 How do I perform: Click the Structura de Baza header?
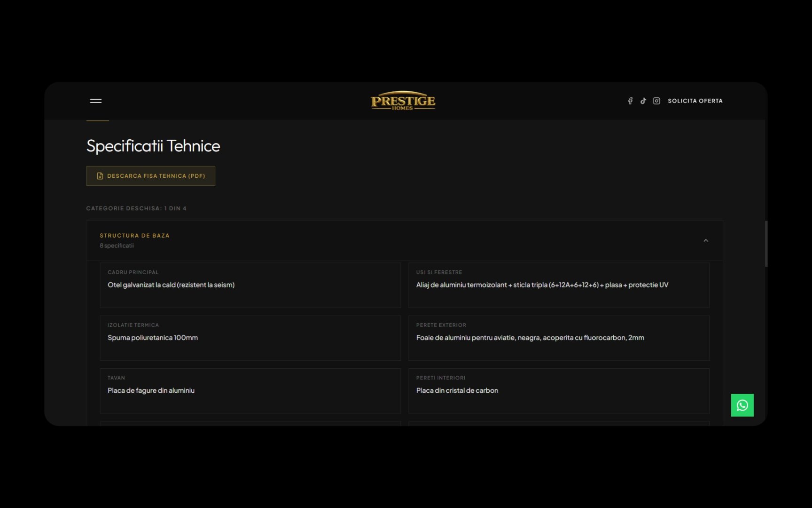(405, 240)
